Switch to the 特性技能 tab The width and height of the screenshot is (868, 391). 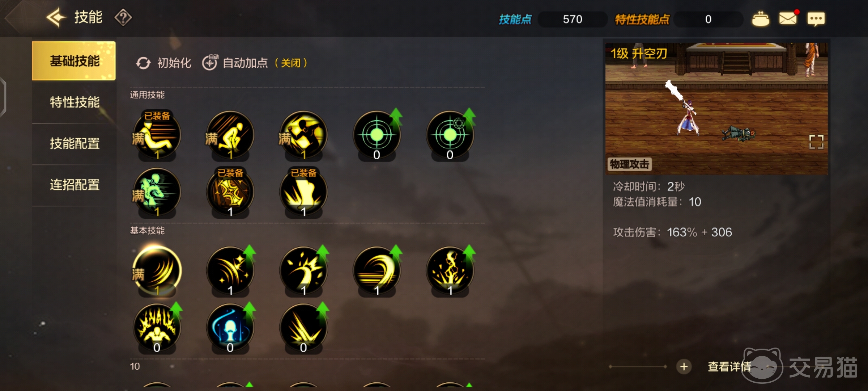(x=75, y=102)
